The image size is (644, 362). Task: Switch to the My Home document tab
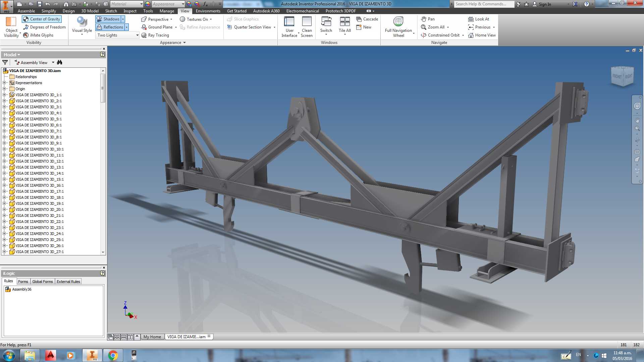click(152, 337)
